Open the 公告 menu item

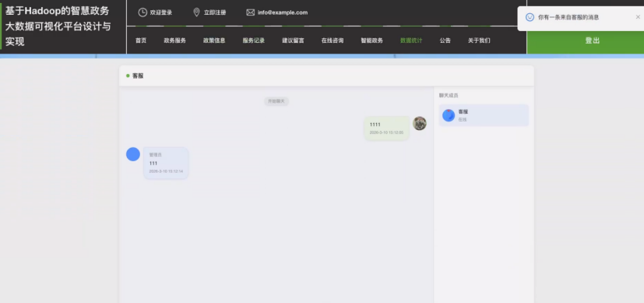tap(445, 41)
